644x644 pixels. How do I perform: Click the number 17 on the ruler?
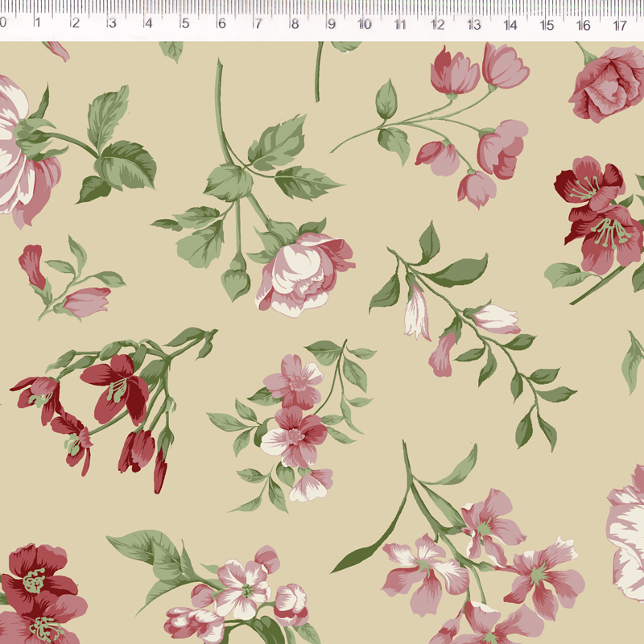619,24
